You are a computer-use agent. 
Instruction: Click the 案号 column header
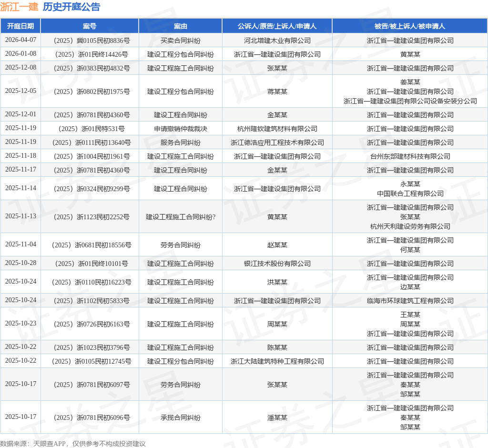[90, 26]
